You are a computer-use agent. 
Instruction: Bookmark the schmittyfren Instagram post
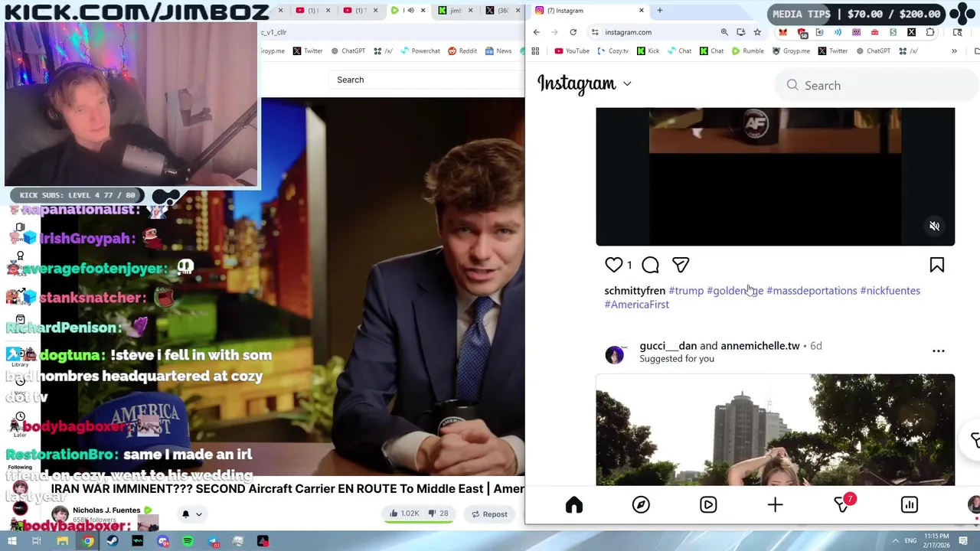[936, 265]
